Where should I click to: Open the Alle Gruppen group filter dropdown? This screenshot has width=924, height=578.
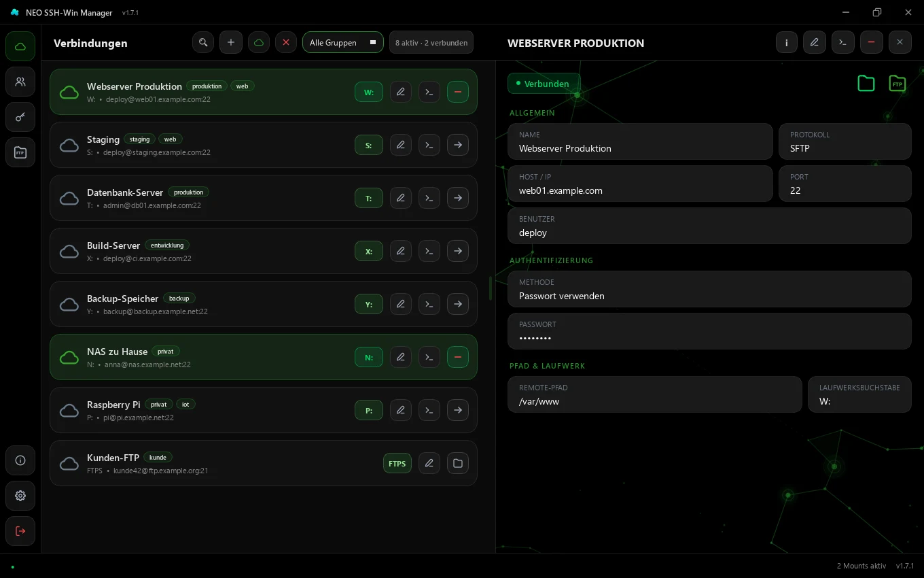343,42
